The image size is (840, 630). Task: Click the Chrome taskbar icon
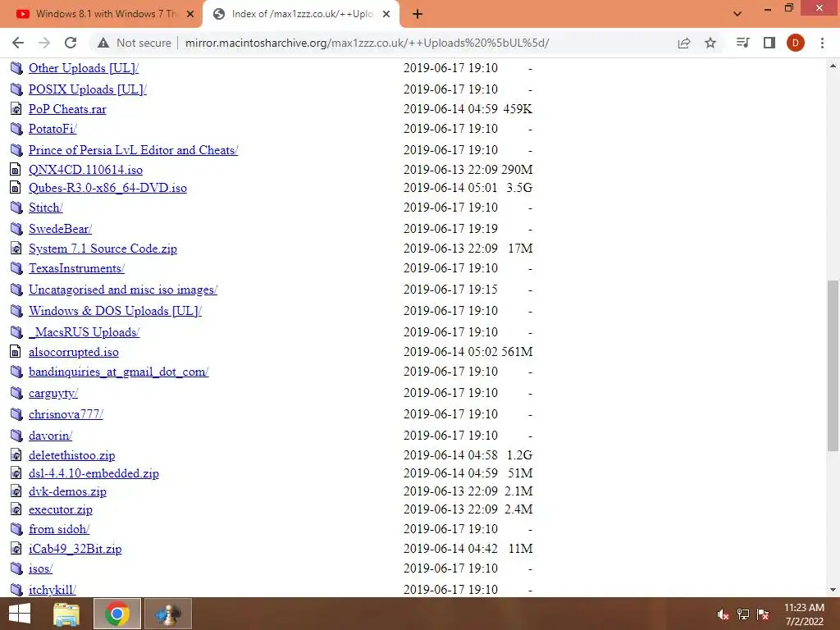click(x=117, y=614)
